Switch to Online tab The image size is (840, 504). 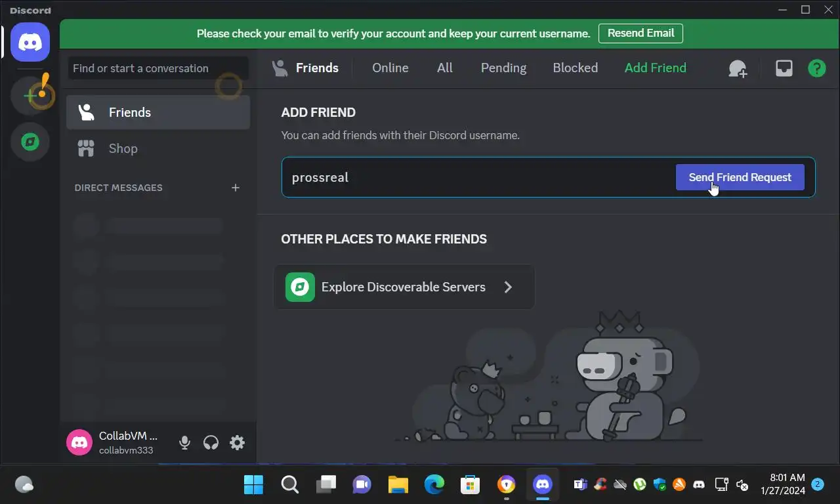(390, 68)
